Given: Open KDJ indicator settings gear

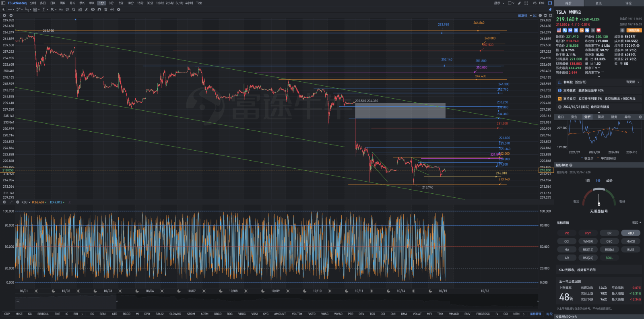Looking at the screenshot, I should coord(4,202).
